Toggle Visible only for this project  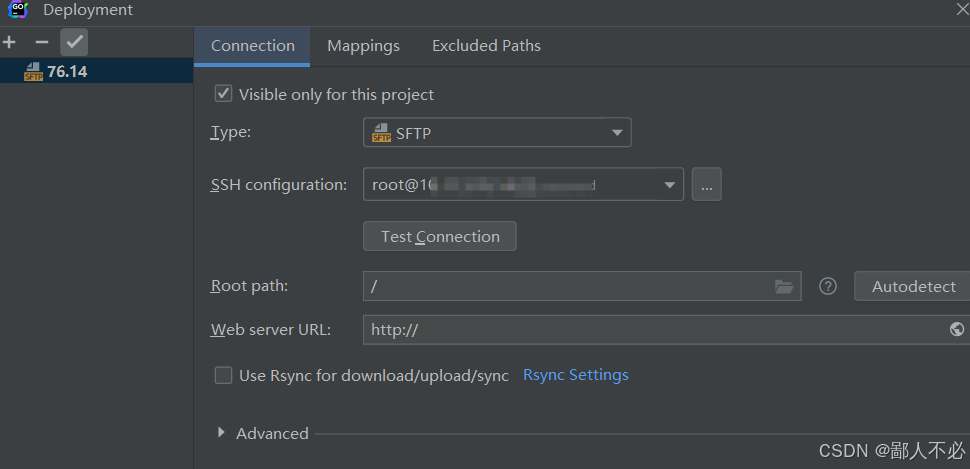(223, 94)
